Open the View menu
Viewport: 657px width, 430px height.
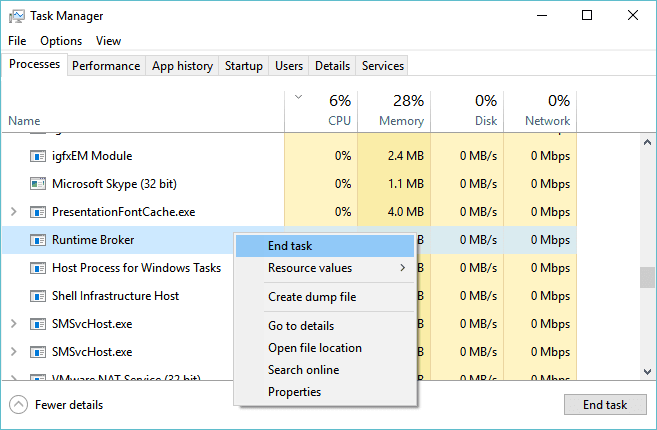tap(109, 41)
